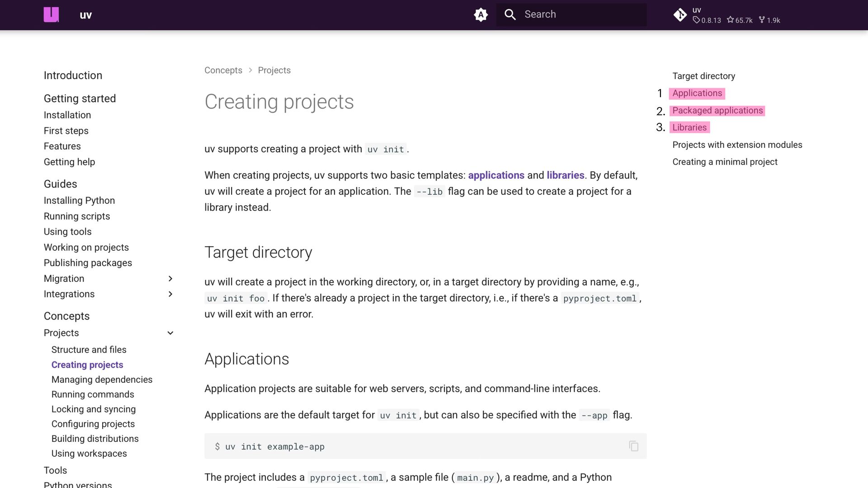
Task: Open Installation page in sidebar
Action: pyautogui.click(x=67, y=115)
